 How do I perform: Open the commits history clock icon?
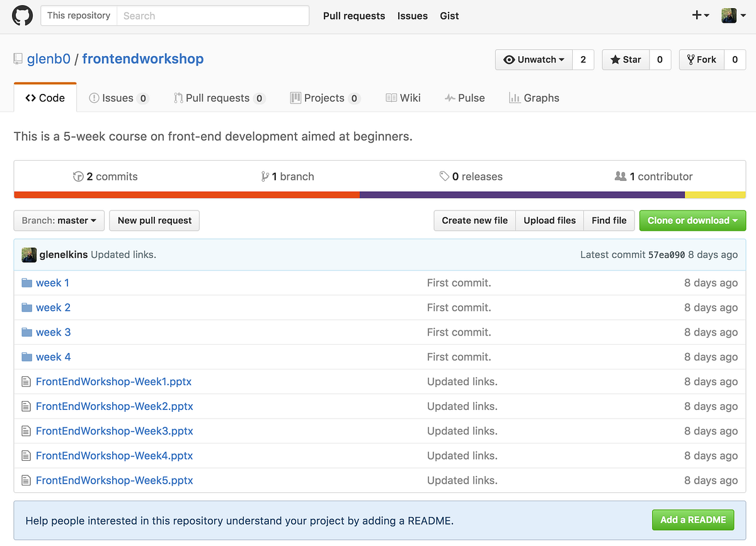tap(78, 177)
